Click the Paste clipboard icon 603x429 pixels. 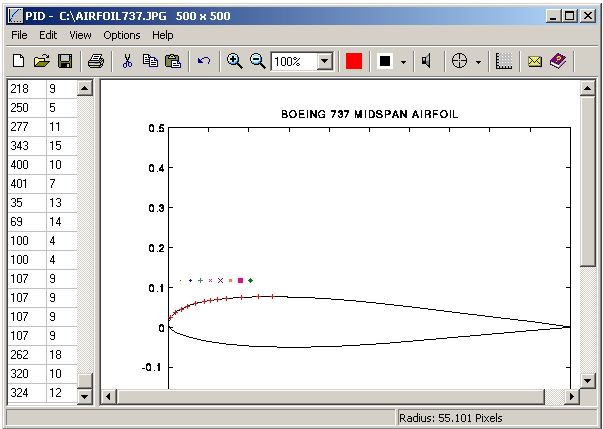(173, 61)
